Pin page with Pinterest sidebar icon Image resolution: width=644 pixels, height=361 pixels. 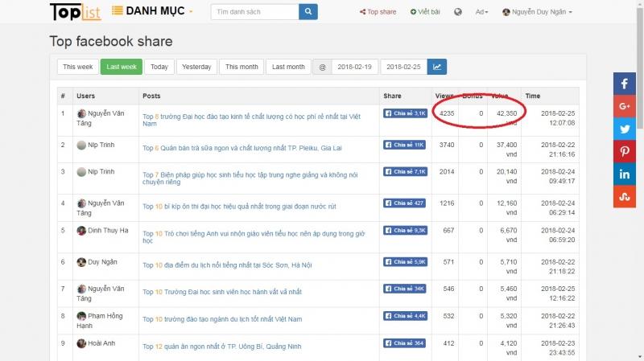click(x=625, y=151)
